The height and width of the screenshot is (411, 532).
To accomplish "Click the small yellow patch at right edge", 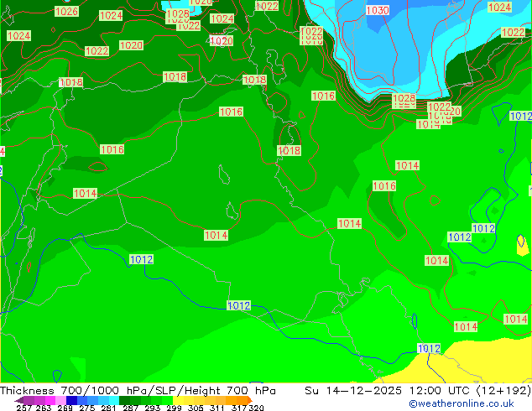I will tap(523, 245).
